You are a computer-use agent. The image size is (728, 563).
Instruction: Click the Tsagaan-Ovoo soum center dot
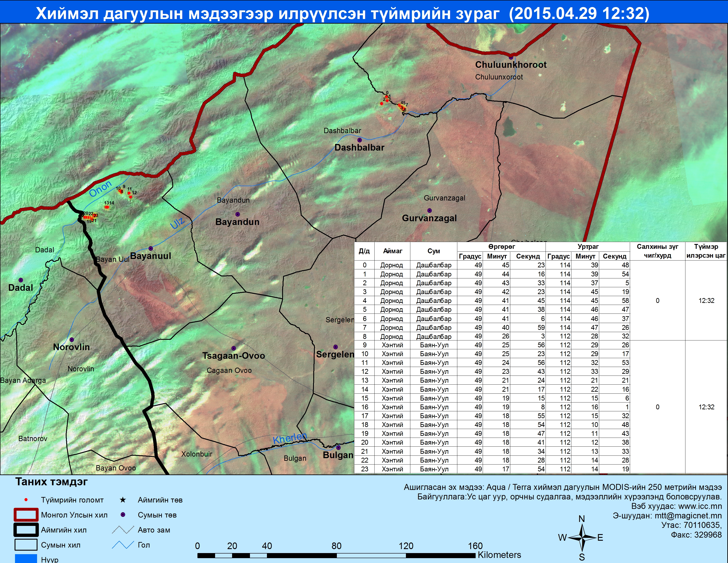[x=233, y=348]
